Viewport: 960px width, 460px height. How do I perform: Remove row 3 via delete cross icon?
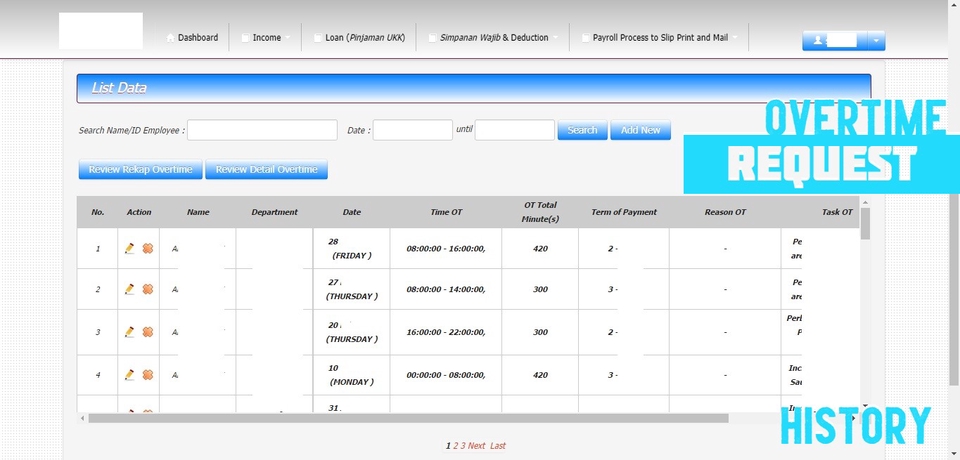tap(148, 331)
